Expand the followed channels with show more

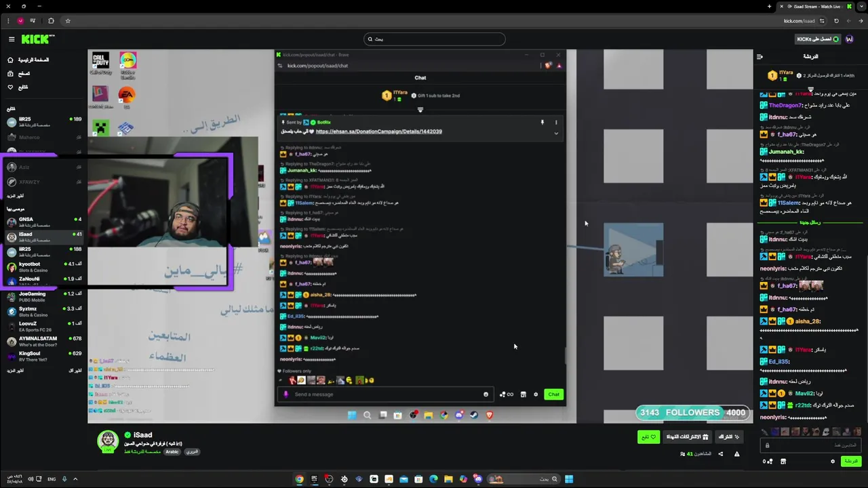[15, 196]
